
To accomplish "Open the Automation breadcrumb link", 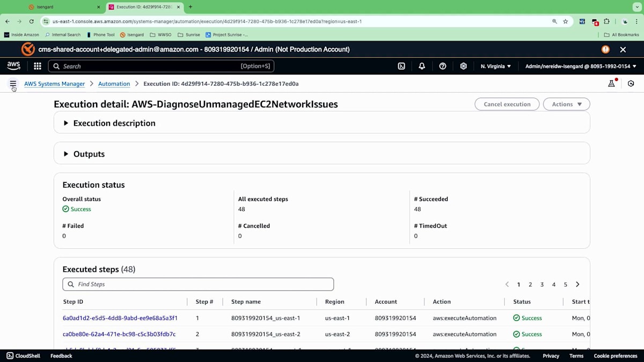I will click(114, 84).
